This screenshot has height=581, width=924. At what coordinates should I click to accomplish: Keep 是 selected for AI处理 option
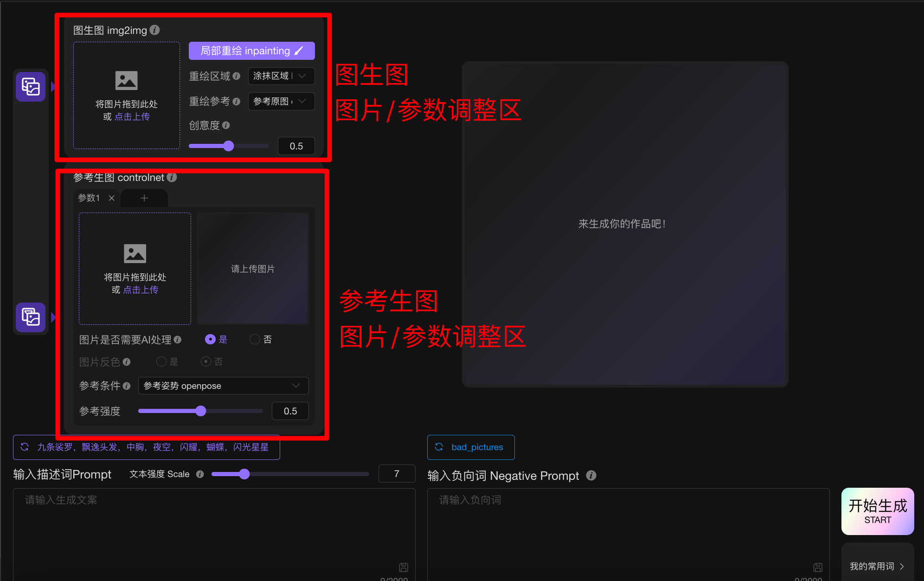click(x=210, y=339)
